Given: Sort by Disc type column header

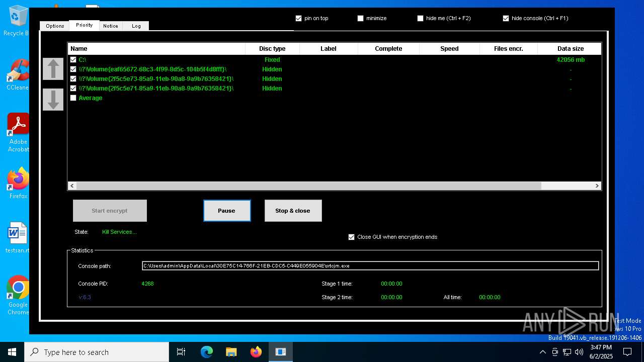Looking at the screenshot, I should [272, 49].
